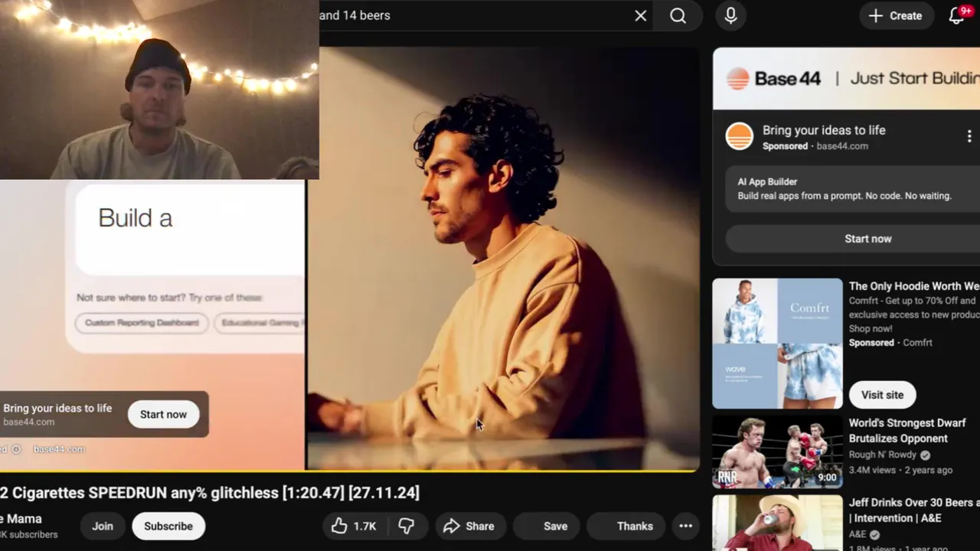Screen dimensions: 980x551
Task: Click the Base 44 banner at top of sidebar
Action: (x=846, y=78)
